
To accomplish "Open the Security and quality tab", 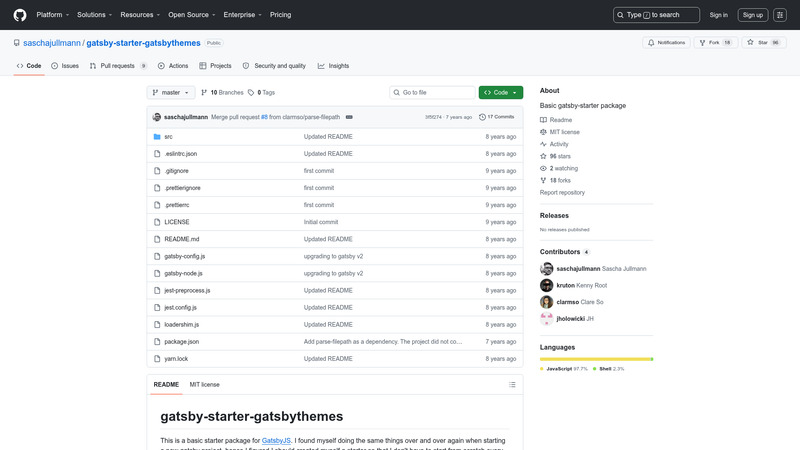I will [x=274, y=66].
